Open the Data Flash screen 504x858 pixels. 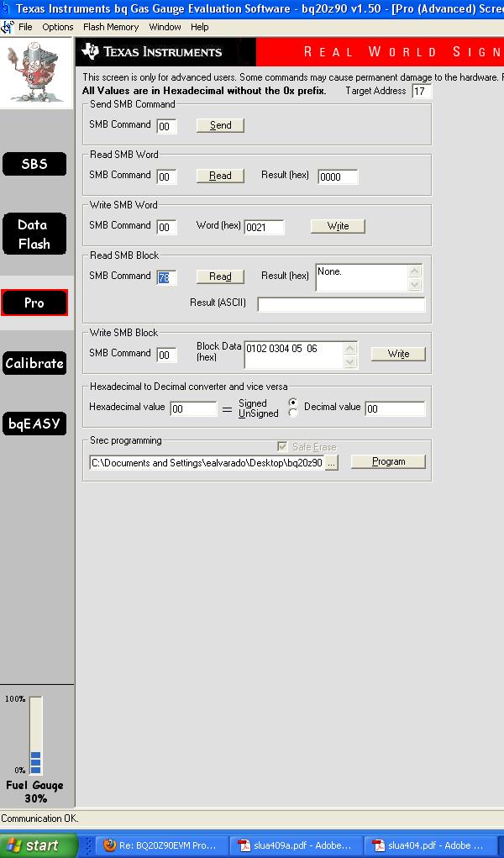[x=34, y=234]
